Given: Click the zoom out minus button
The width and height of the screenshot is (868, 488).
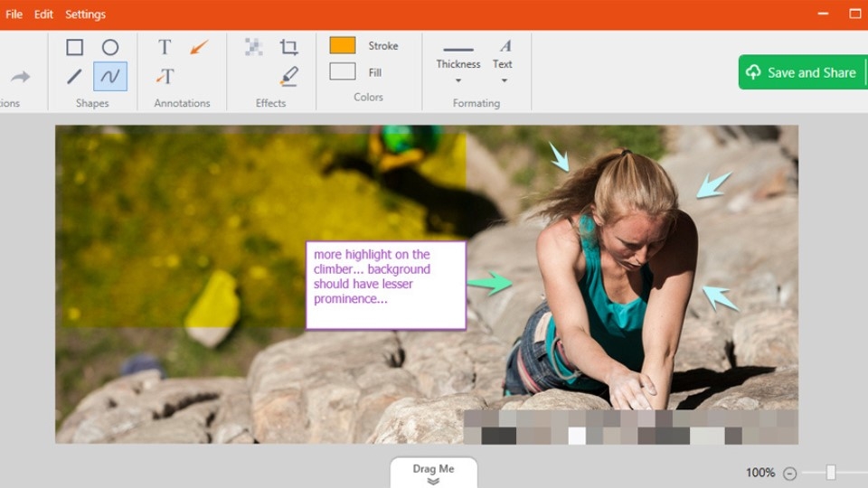Looking at the screenshot, I should click(790, 473).
